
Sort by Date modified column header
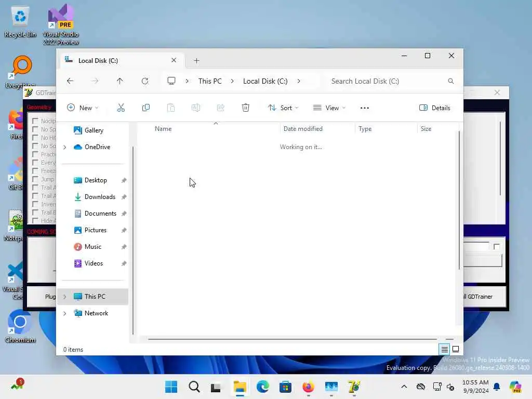pyautogui.click(x=303, y=129)
